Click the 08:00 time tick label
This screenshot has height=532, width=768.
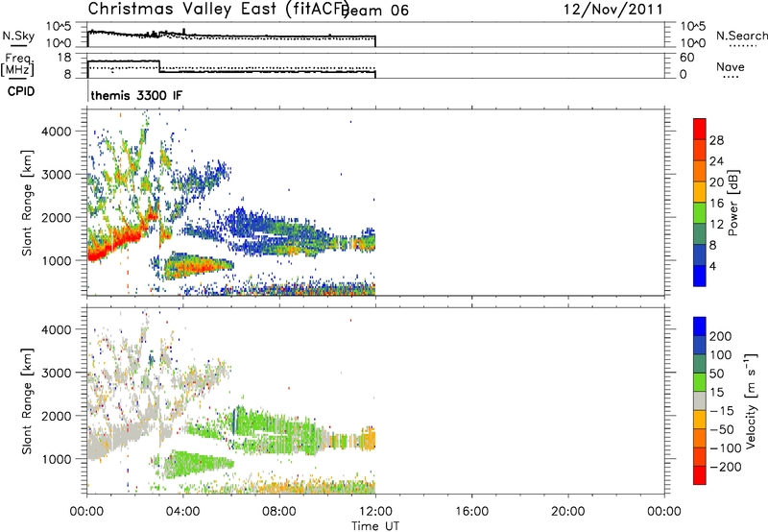(279, 512)
